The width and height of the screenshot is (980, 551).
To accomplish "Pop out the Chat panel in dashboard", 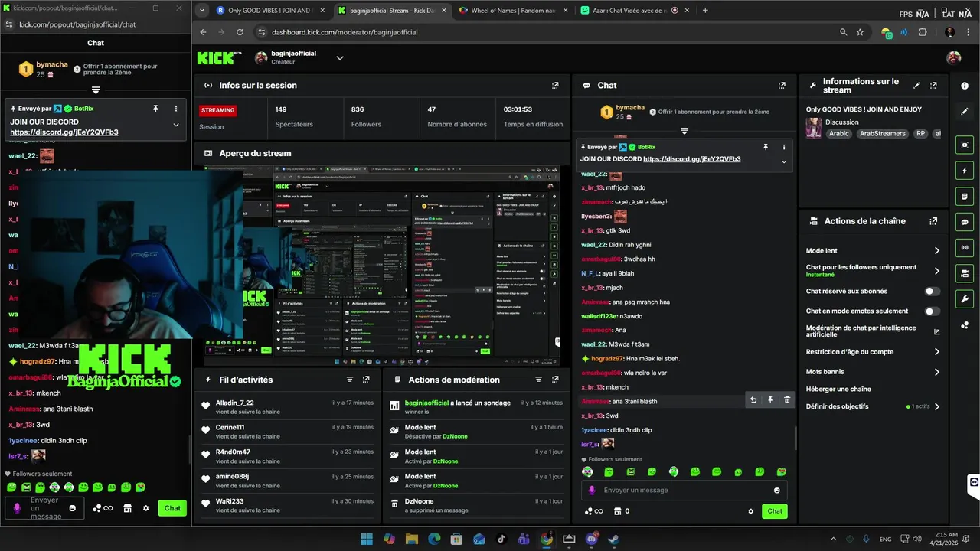I will click(782, 86).
